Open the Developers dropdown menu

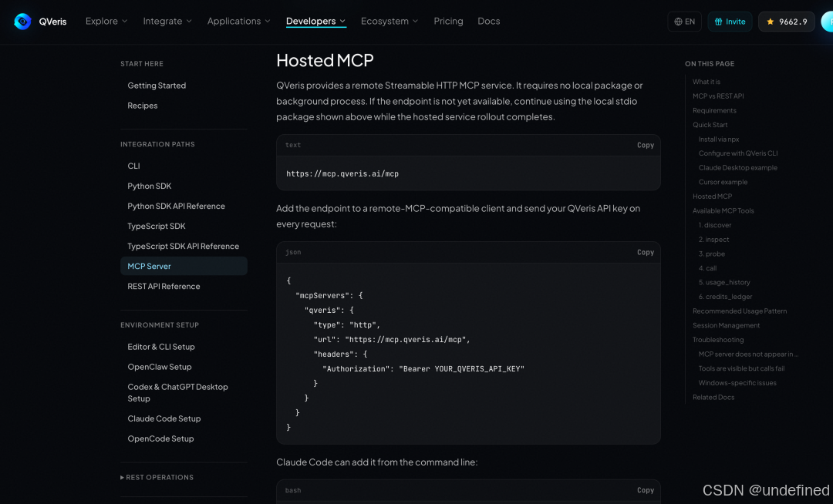(x=315, y=22)
